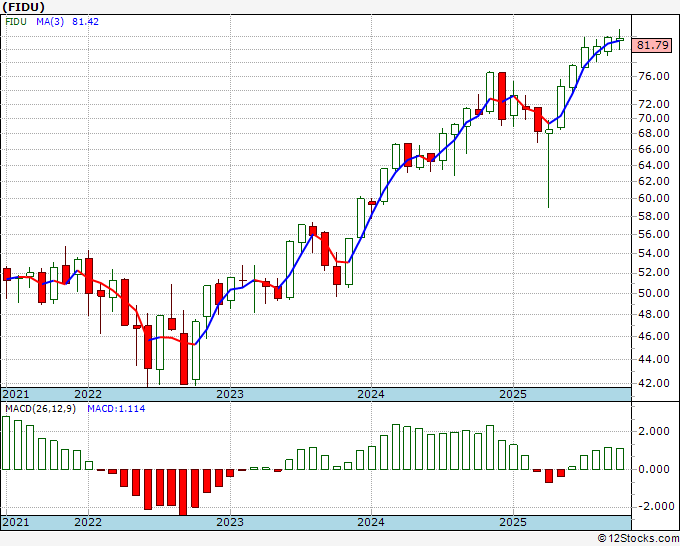This screenshot has height=546, width=680.
Task: Click the 2023 label on MACD panel axis
Action: tap(230, 522)
